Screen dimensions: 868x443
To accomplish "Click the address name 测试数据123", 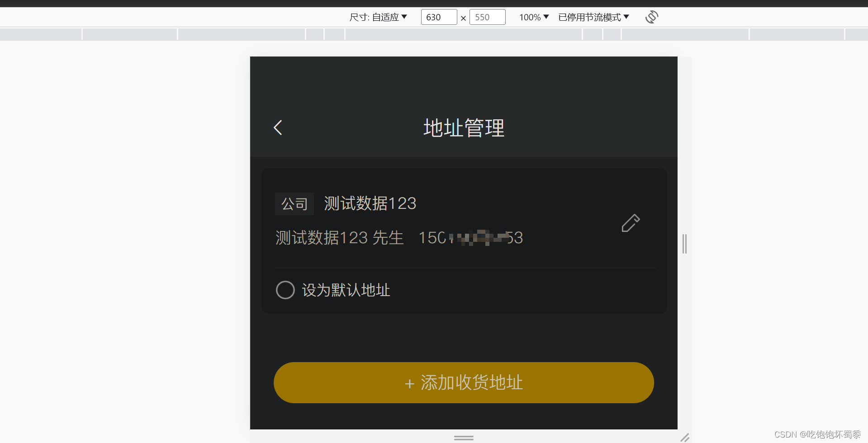I will (x=370, y=203).
